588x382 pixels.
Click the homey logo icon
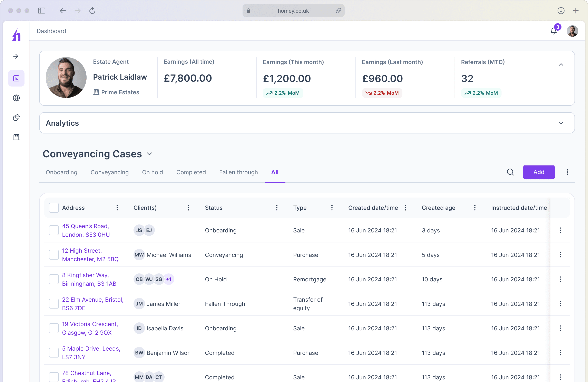coord(16,35)
